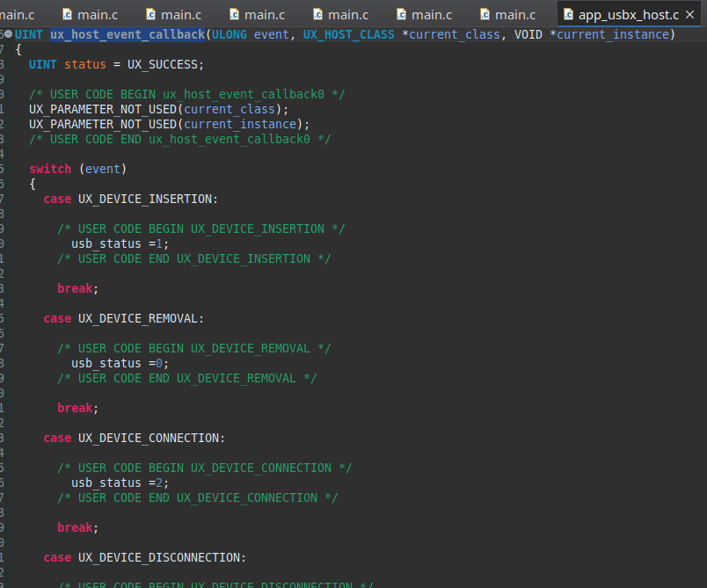Click the switch keyword

pyautogui.click(x=50, y=169)
